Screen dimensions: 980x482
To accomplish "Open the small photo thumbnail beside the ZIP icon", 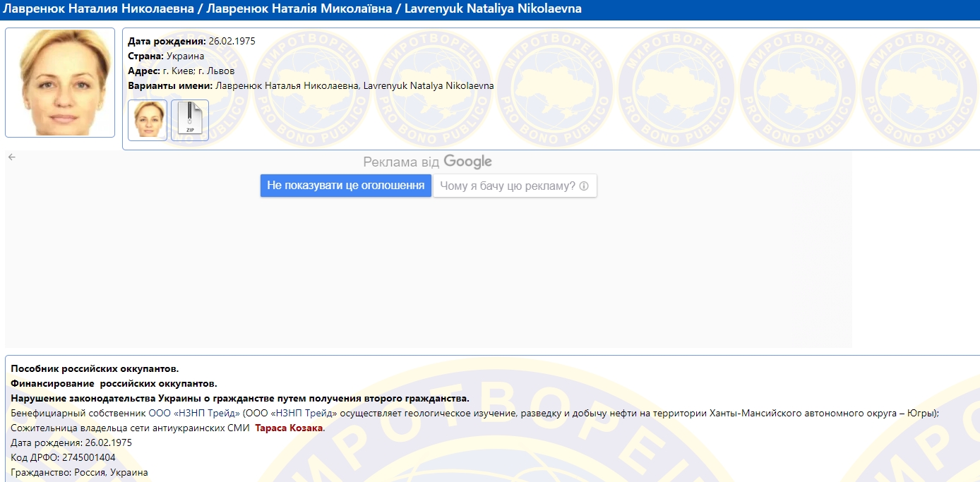I will [148, 120].
